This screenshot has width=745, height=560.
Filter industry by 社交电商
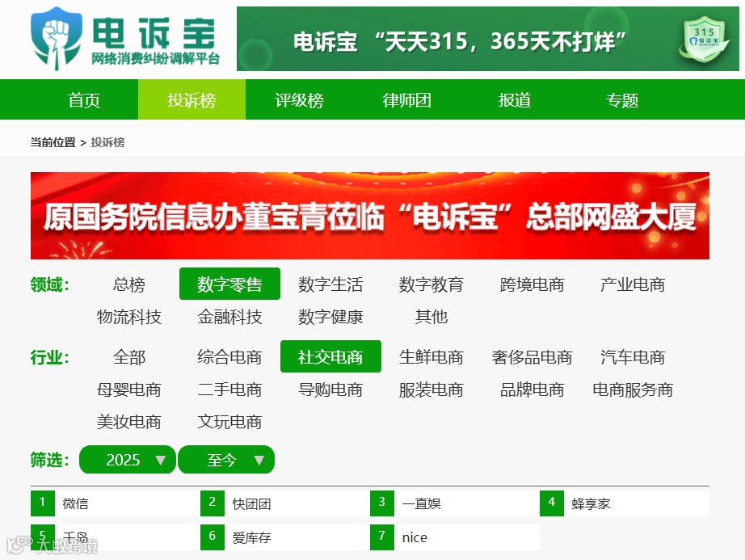330,356
